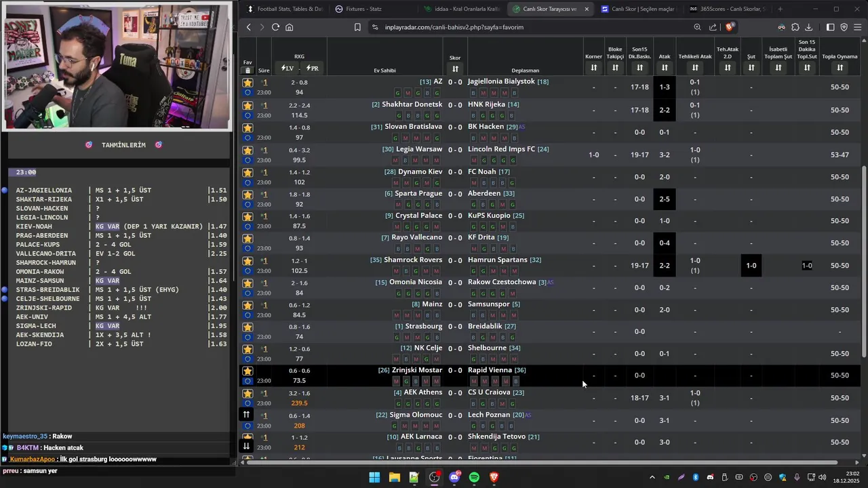
Task: Click the vertical page scrollbar
Action: [863, 261]
